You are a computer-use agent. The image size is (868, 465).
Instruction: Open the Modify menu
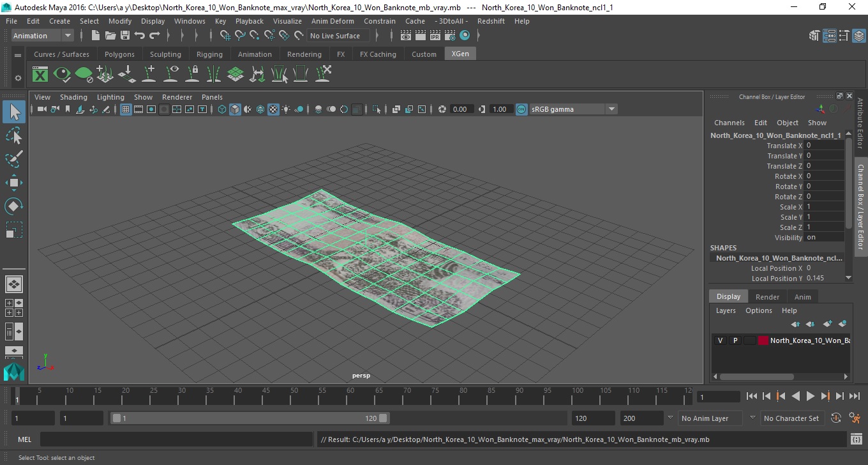pyautogui.click(x=120, y=21)
